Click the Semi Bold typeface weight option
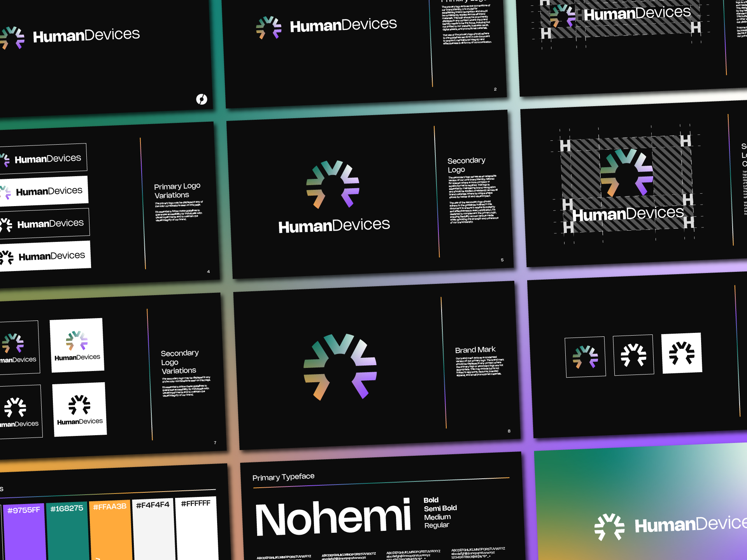 pyautogui.click(x=440, y=508)
